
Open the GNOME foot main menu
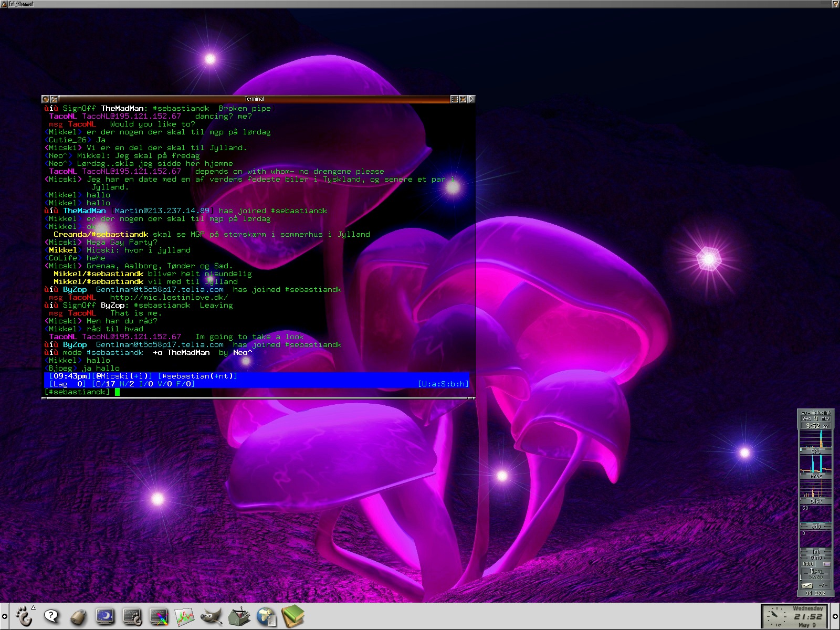(x=24, y=616)
